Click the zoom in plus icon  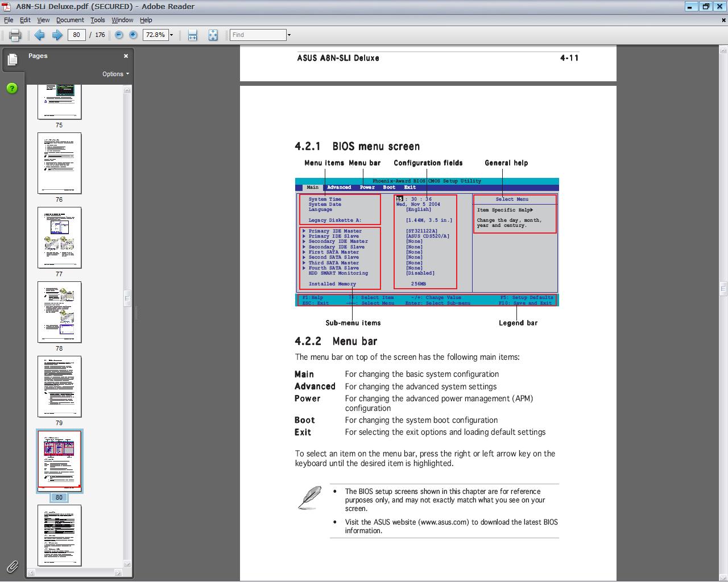tap(133, 35)
